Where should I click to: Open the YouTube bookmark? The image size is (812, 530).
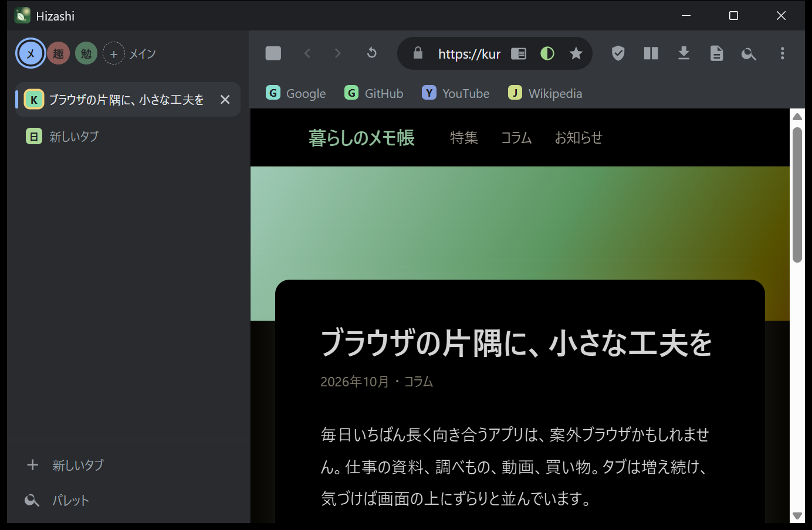(x=455, y=93)
